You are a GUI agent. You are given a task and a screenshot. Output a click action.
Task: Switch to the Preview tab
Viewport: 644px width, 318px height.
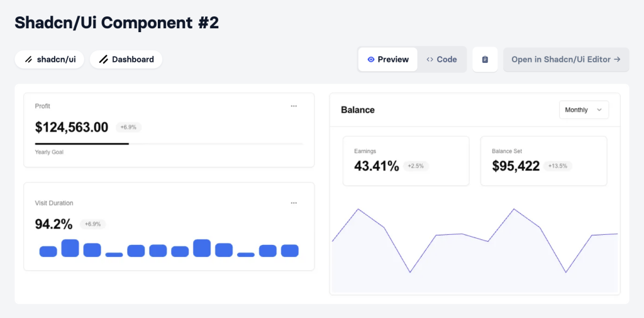387,59
